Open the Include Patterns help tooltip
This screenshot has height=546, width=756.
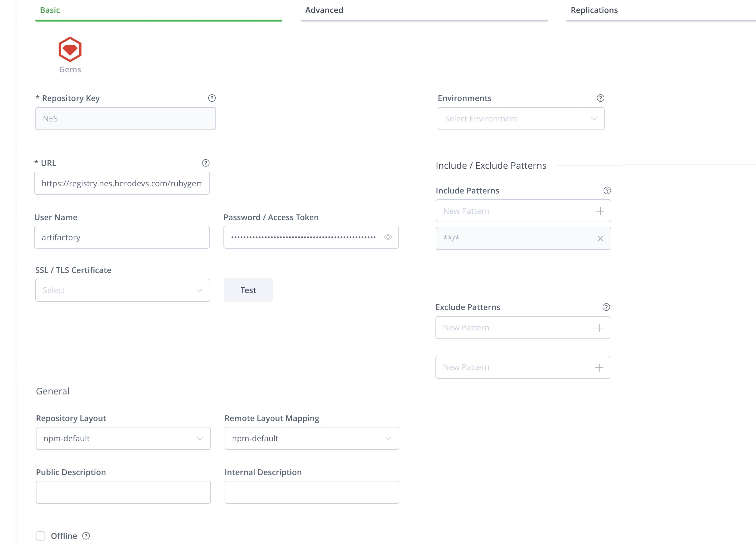coord(607,190)
